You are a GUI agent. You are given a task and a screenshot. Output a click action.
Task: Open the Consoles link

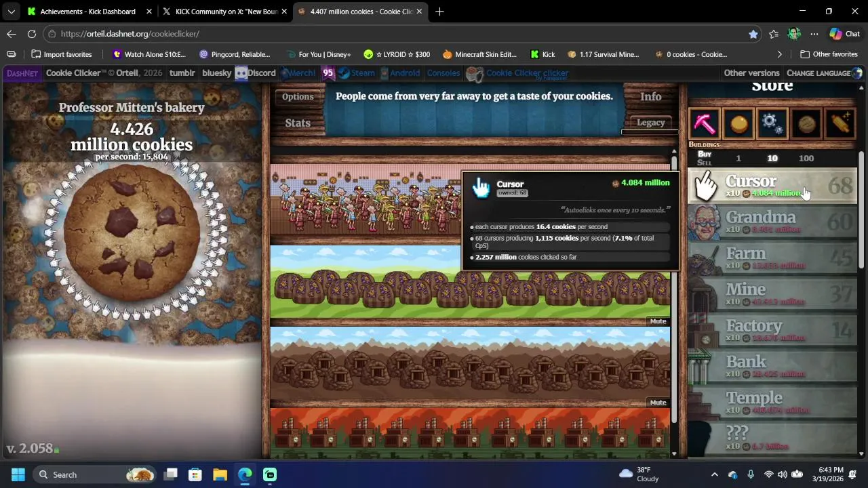click(x=443, y=73)
